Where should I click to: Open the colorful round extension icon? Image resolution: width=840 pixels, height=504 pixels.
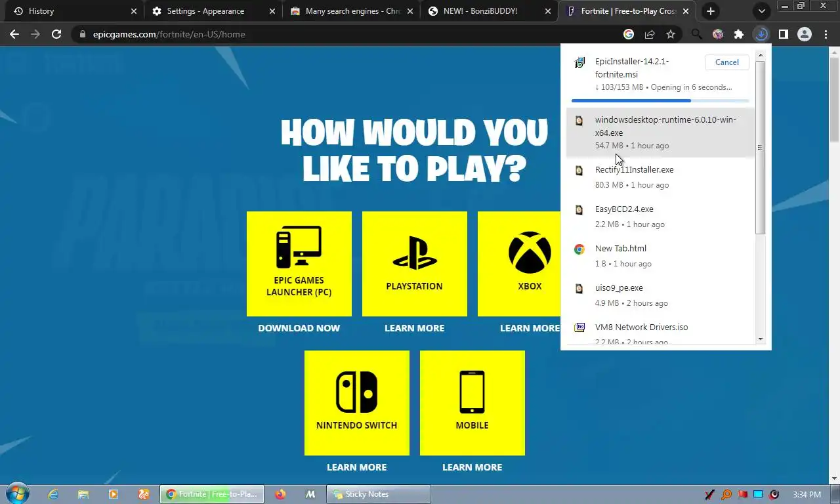pyautogui.click(x=717, y=34)
